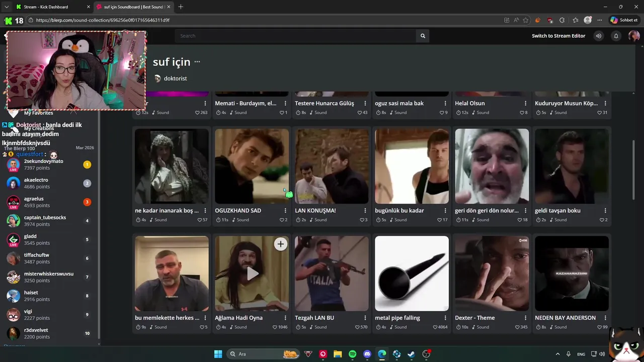Open the tab list dropdown arrow

[6, 7]
